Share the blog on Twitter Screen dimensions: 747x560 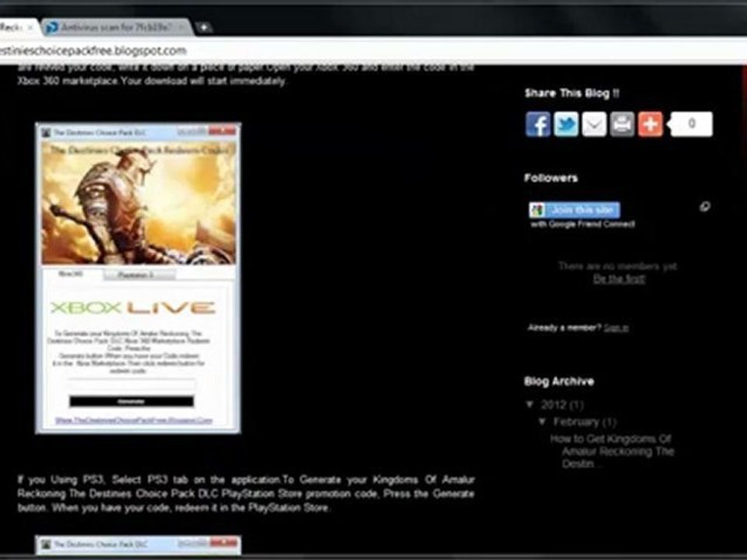566,124
